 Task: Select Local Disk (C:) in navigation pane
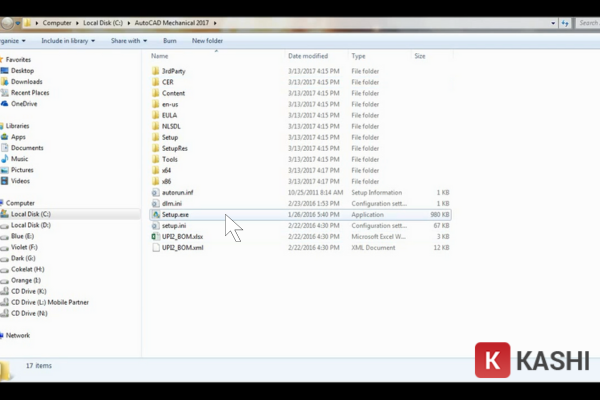[x=31, y=214]
